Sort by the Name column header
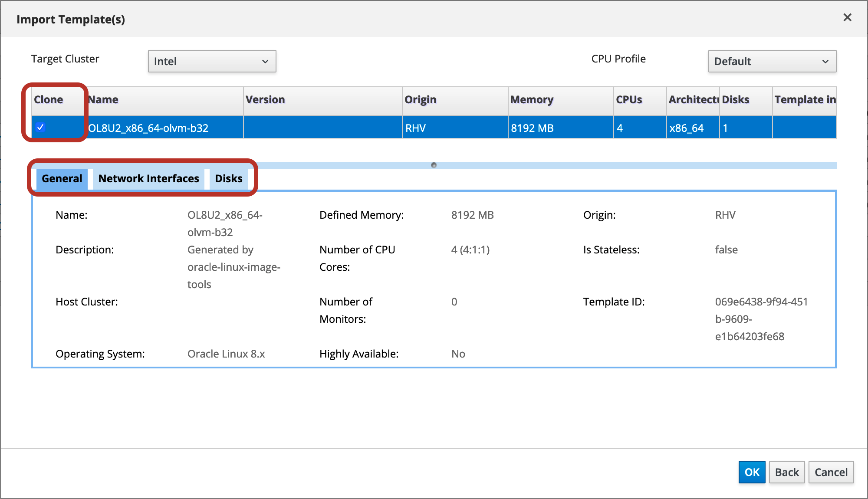The image size is (868, 499). point(103,100)
